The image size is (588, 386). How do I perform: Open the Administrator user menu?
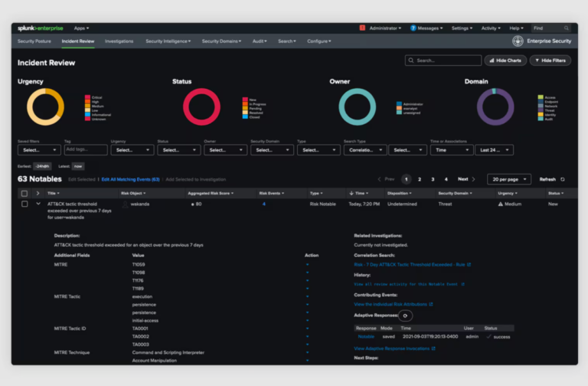[385, 28]
